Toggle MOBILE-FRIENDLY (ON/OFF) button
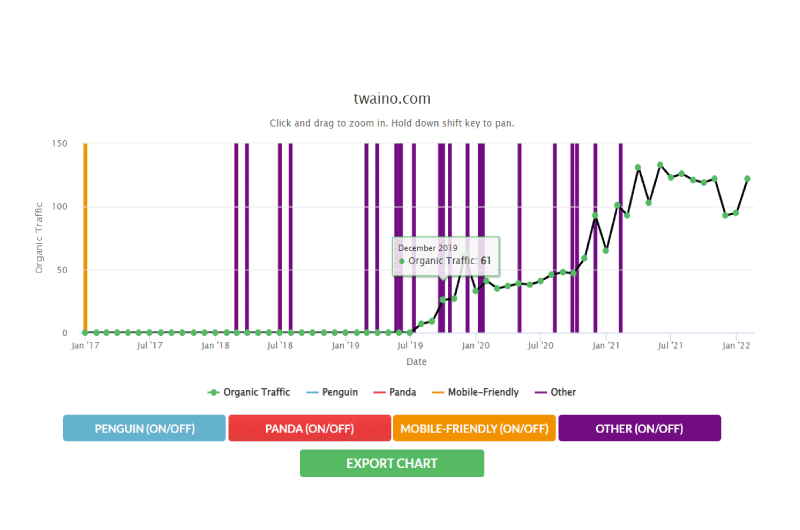Image resolution: width=800 pixels, height=530 pixels. pyautogui.click(x=474, y=428)
